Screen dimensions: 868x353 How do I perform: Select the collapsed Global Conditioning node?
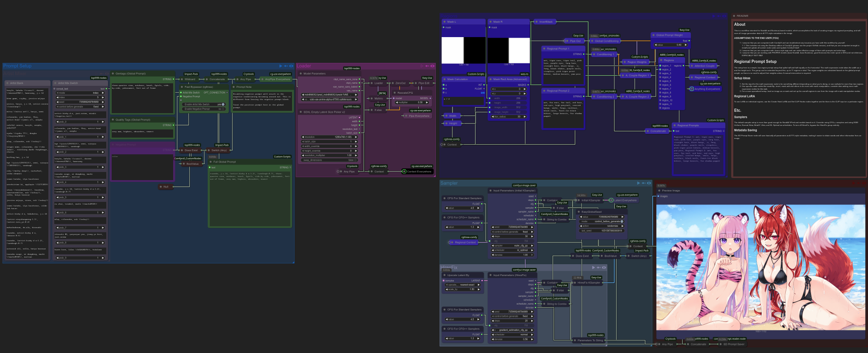coord(605,41)
